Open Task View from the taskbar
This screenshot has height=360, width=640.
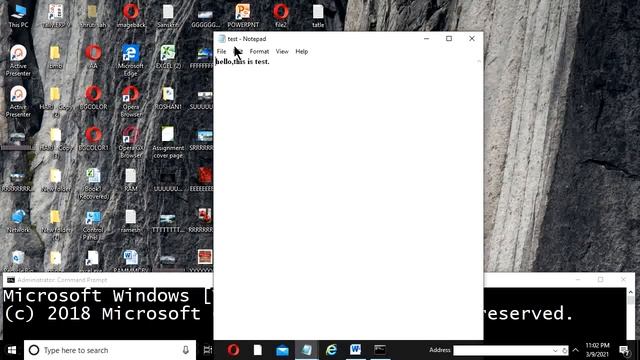208,350
